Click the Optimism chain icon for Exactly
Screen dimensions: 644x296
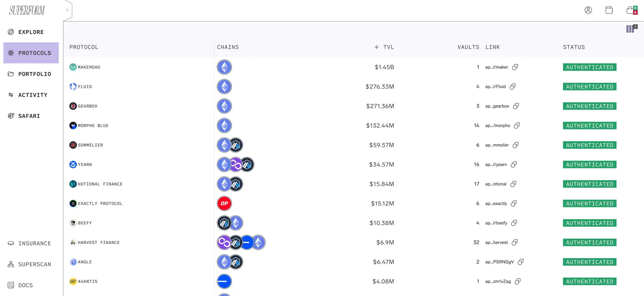pyautogui.click(x=224, y=204)
